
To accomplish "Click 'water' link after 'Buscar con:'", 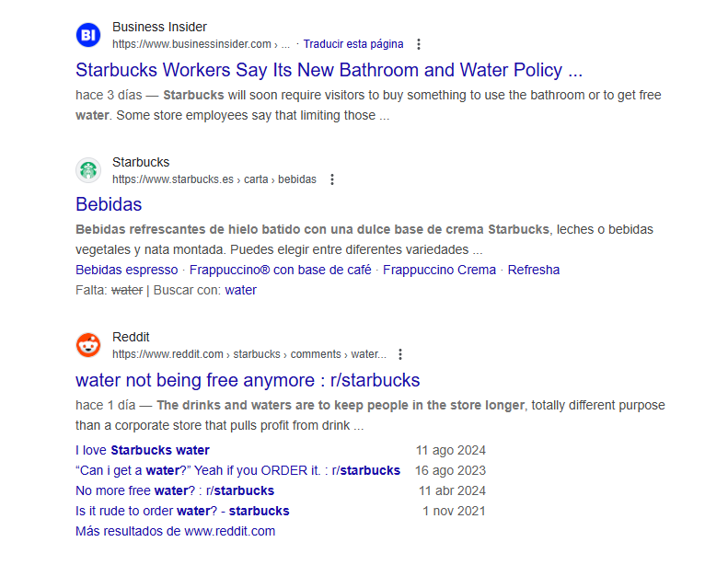I will tap(240, 290).
